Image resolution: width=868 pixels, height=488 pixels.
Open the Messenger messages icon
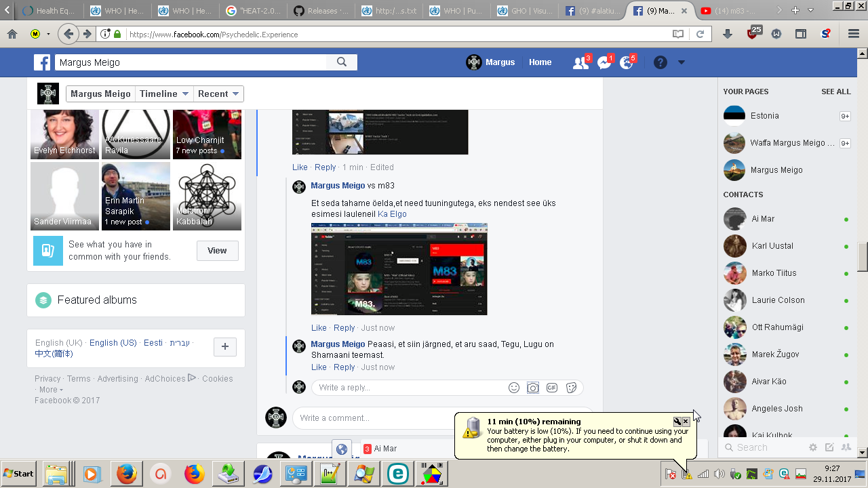tap(605, 62)
